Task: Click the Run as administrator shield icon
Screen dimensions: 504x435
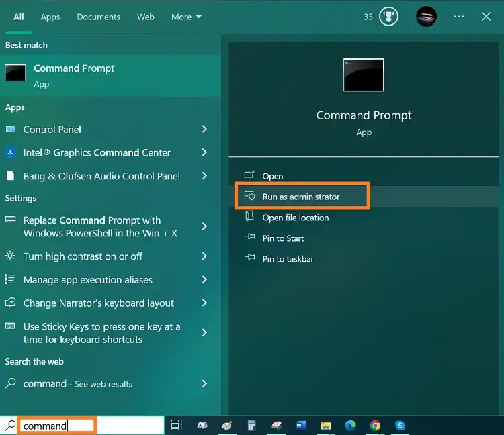Action: 249,195
